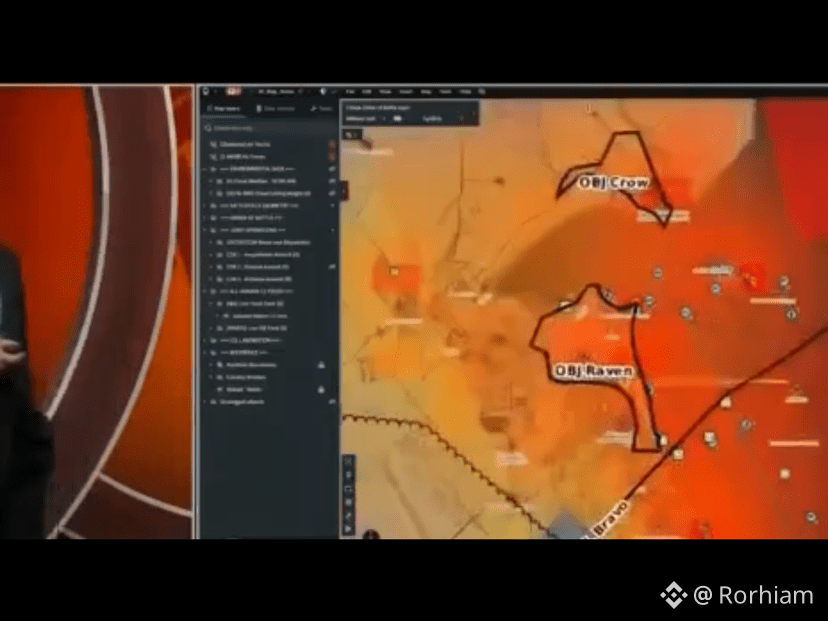Click the shield icon beside the file name

[x=323, y=91]
